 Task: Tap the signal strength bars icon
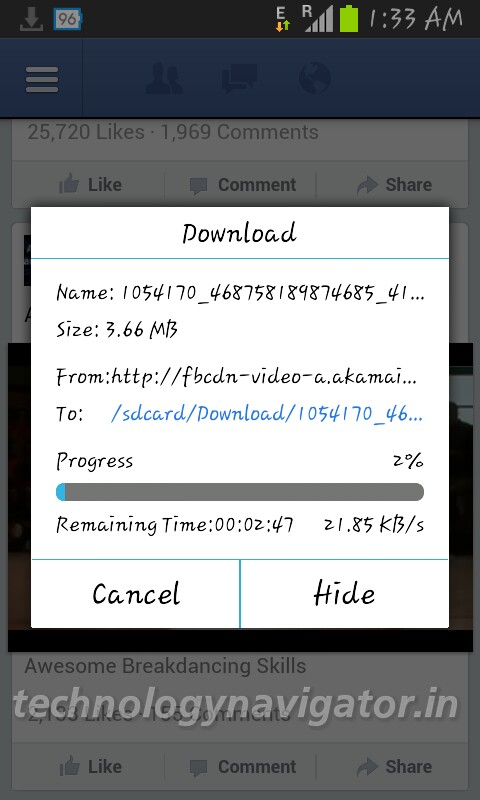[x=318, y=19]
